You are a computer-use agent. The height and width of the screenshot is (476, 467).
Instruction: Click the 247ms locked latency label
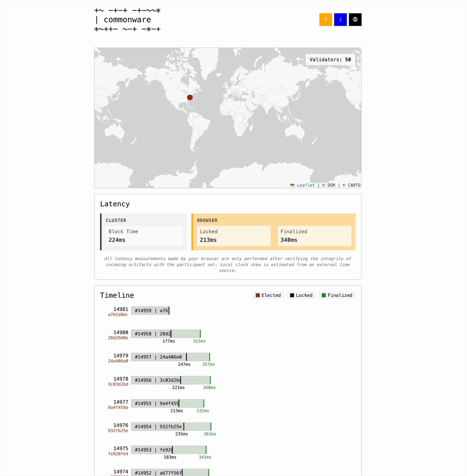click(x=184, y=364)
